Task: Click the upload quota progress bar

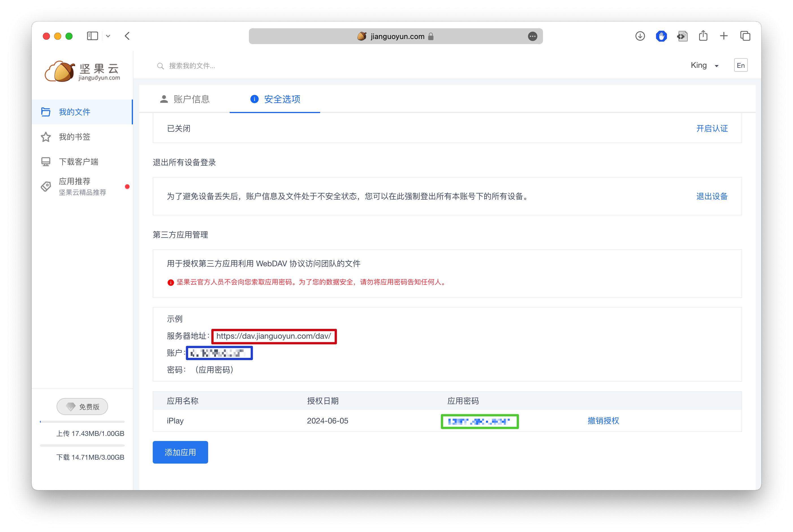Action: point(82,421)
